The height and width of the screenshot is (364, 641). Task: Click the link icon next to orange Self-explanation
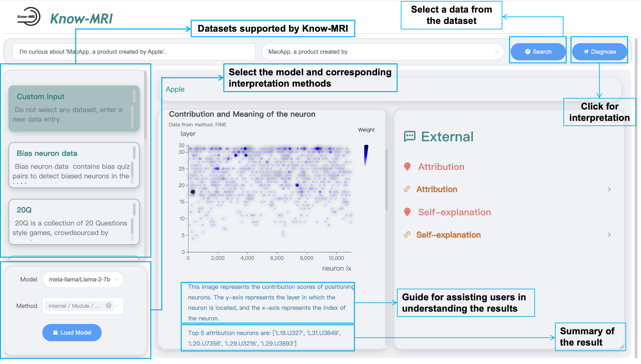pos(407,235)
